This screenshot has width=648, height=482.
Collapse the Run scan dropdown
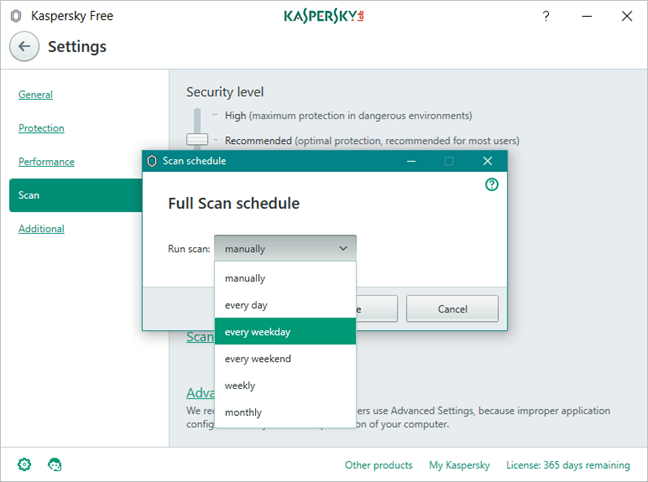(285, 248)
